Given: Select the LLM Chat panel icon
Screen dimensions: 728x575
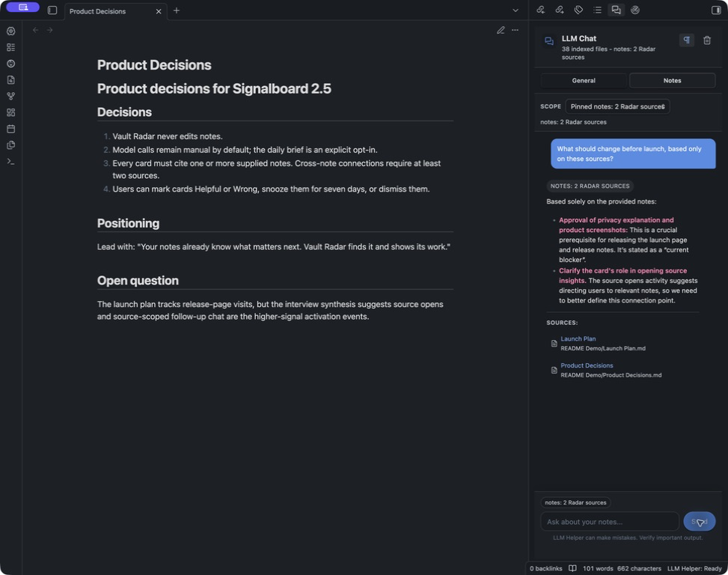Looking at the screenshot, I should 616,10.
